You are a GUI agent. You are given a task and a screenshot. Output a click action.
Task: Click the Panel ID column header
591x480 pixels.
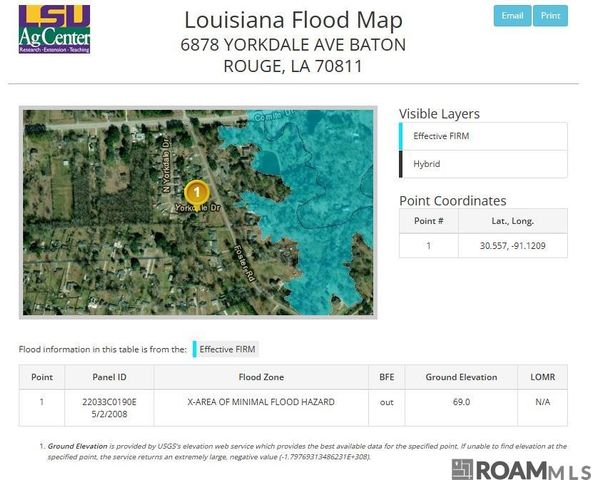[x=109, y=377]
